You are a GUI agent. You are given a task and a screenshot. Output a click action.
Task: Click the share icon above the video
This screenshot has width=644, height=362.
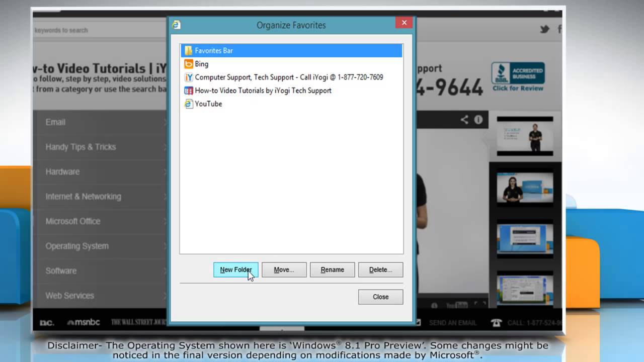pyautogui.click(x=464, y=120)
